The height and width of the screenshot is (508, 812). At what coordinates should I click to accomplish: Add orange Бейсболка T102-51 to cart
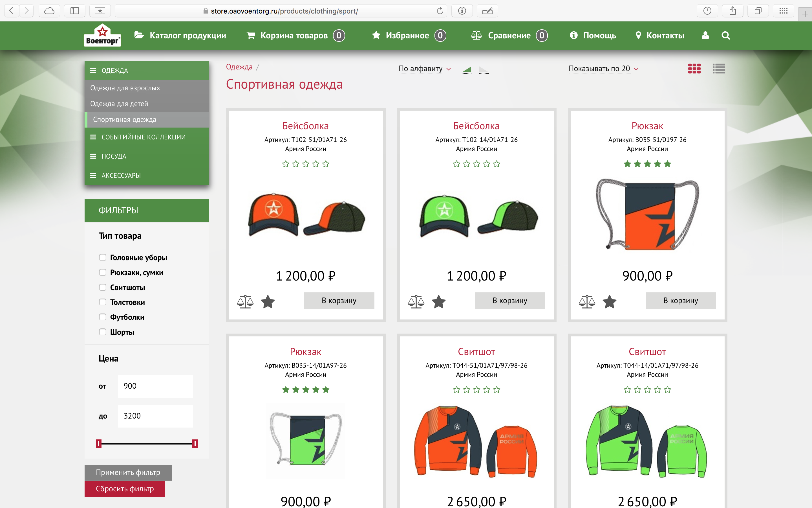339,300
